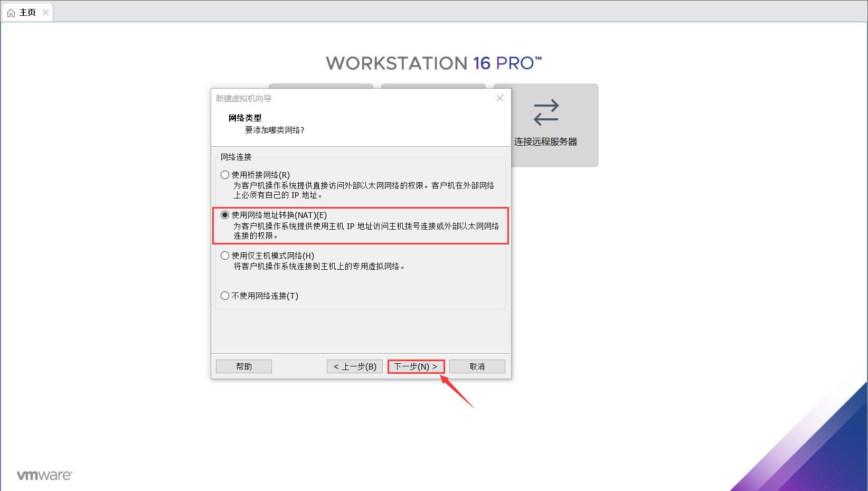Click the 下一步(N) button
The height and width of the screenshot is (491, 868).
pos(416,366)
